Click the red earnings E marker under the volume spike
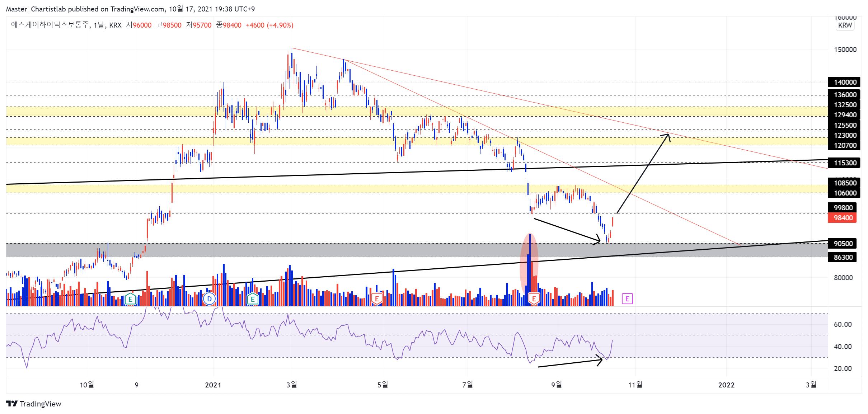 534,299
